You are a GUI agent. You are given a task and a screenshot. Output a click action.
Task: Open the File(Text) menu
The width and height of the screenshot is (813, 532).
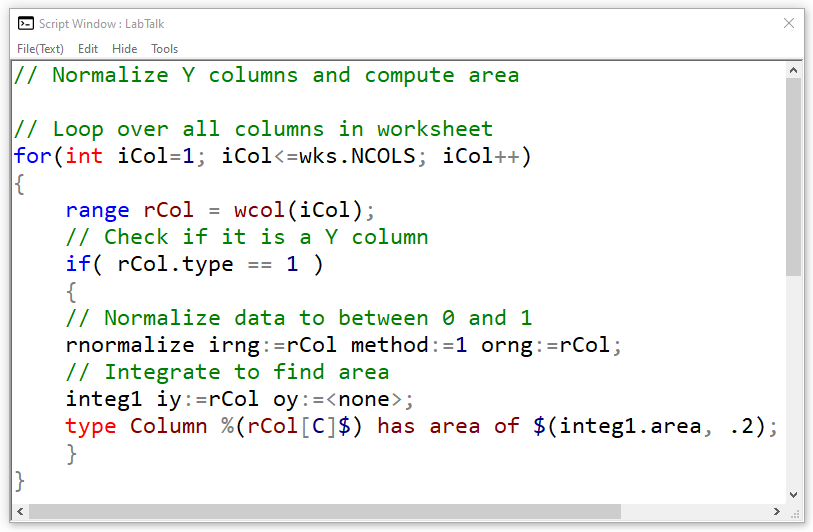tap(40, 48)
